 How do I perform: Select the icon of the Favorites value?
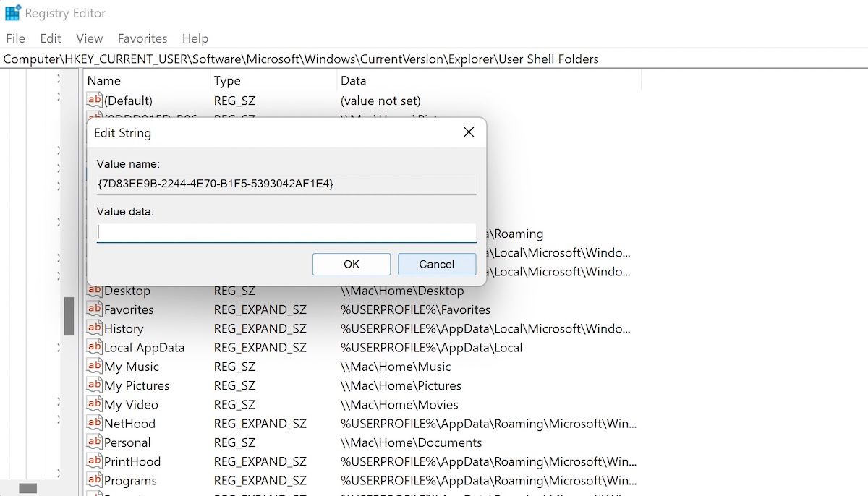point(94,309)
